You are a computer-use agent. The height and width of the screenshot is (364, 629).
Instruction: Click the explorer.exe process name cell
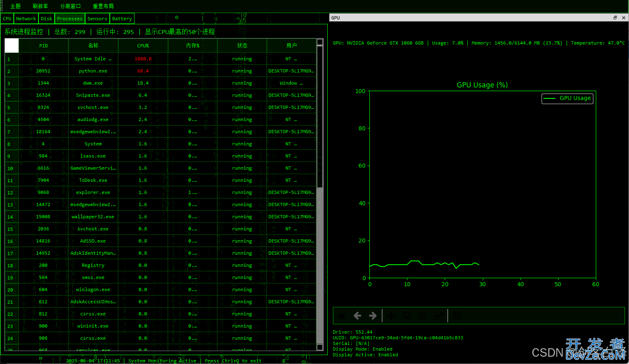click(x=93, y=192)
